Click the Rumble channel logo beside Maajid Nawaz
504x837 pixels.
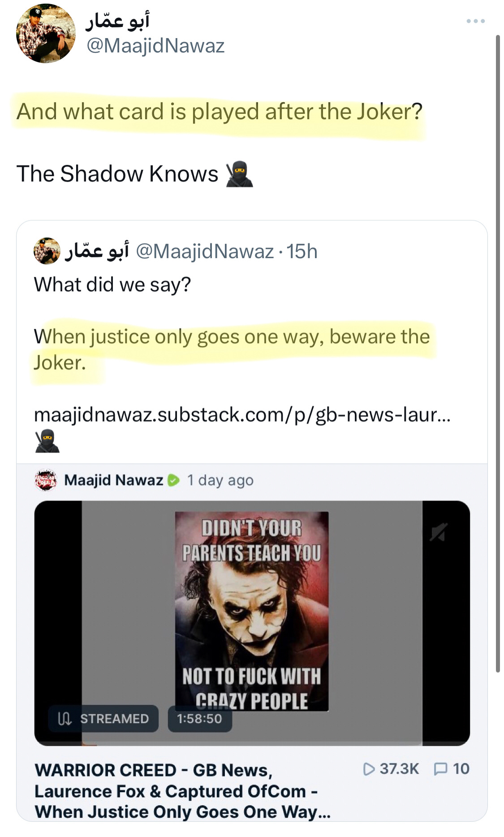coord(46,480)
